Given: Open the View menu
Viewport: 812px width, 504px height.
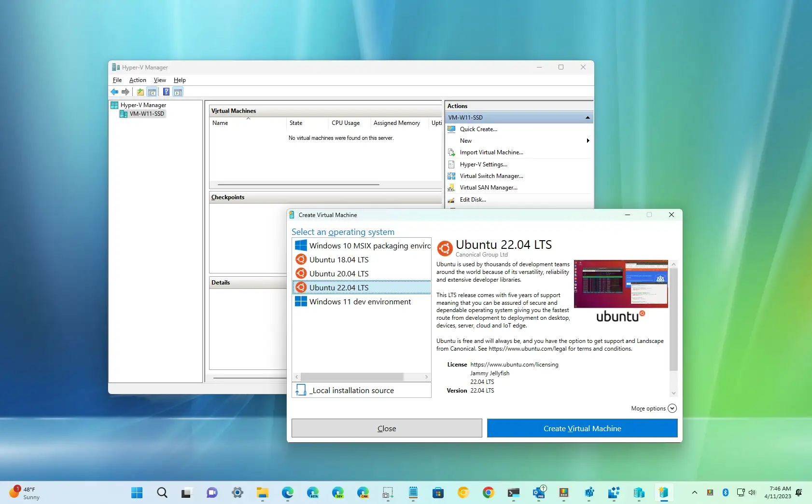Looking at the screenshot, I should [x=160, y=80].
